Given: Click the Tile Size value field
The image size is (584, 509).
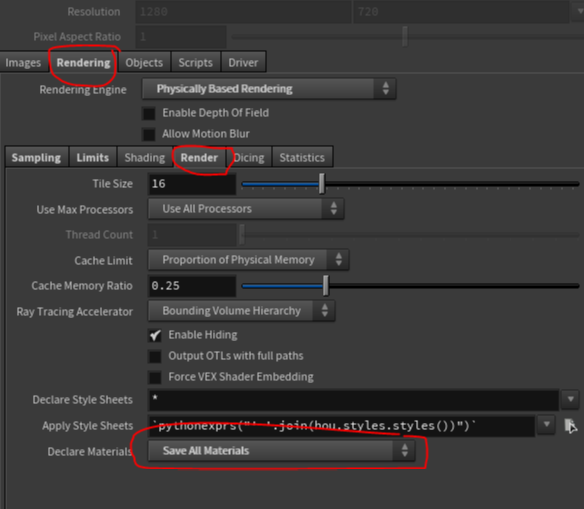Looking at the screenshot, I should [192, 184].
